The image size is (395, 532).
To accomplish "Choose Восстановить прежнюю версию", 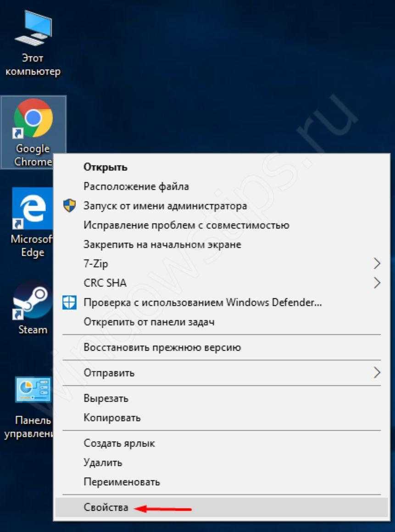I will pos(162,347).
